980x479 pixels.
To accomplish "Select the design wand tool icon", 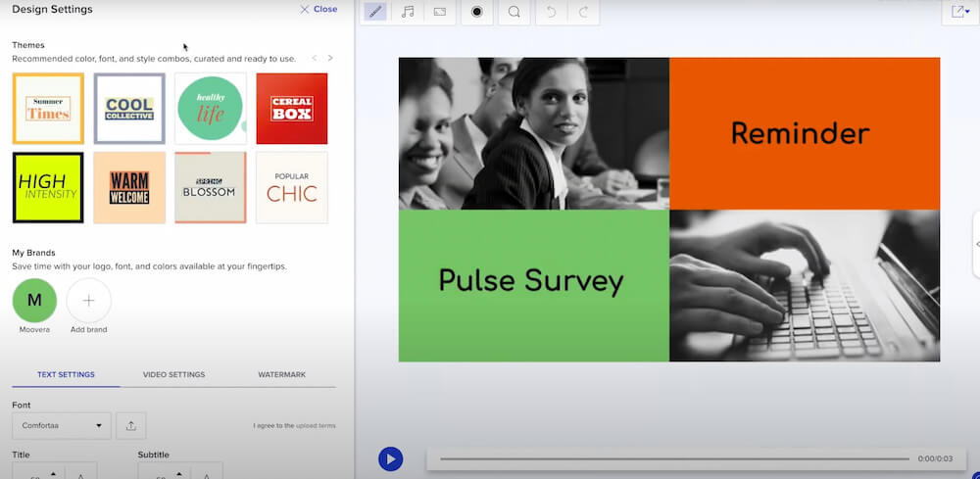I will pos(374,12).
